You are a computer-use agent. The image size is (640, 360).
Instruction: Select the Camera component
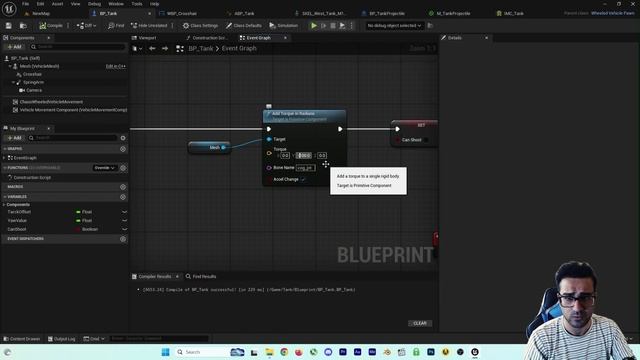33,90
